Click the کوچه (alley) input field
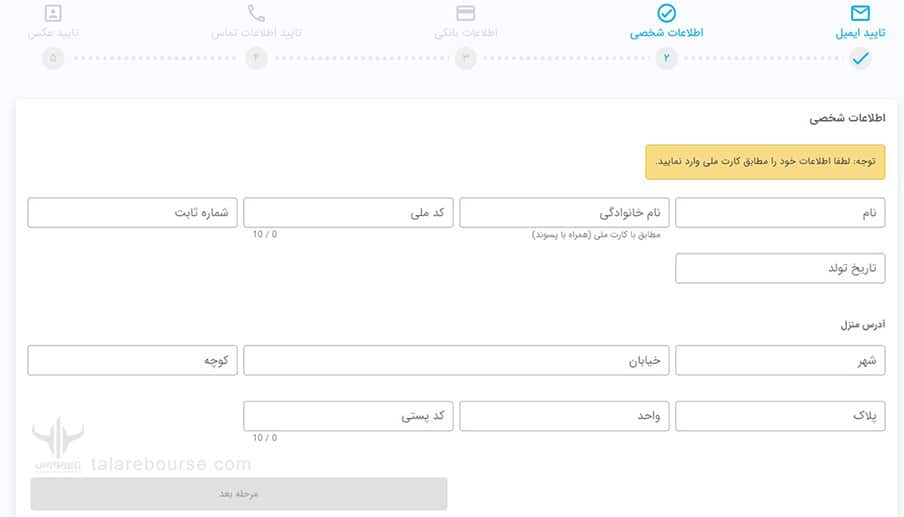 pyautogui.click(x=133, y=360)
